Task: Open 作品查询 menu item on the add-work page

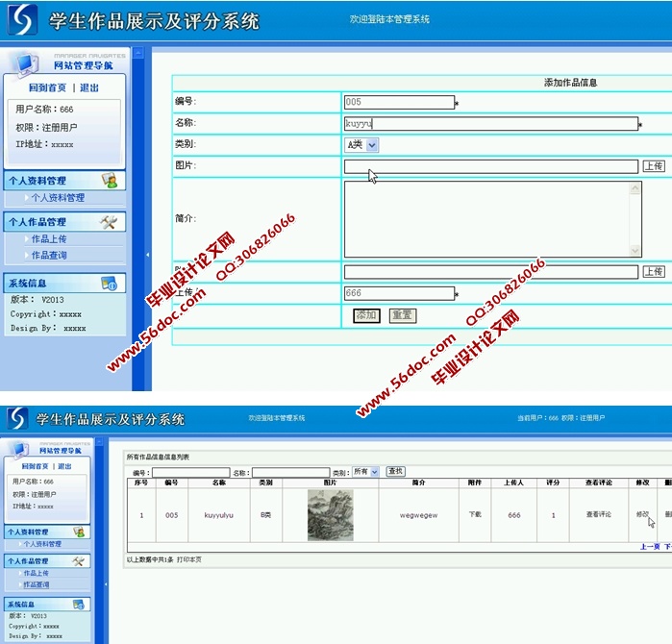Action: click(x=49, y=255)
